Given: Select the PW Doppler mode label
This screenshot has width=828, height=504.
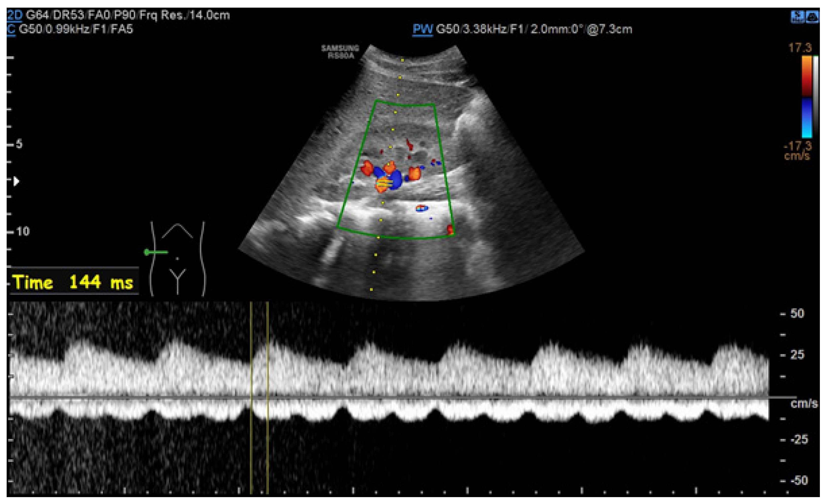Looking at the screenshot, I should (x=422, y=29).
